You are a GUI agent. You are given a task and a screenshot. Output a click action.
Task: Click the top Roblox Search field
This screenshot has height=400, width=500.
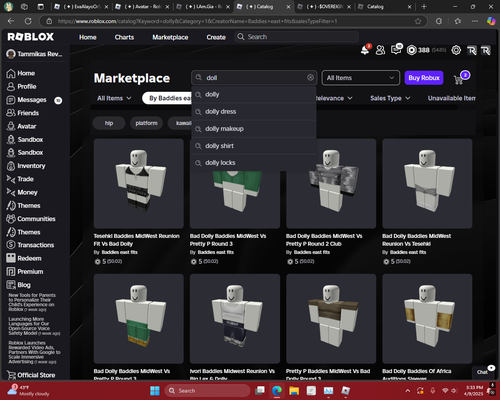coord(297,37)
